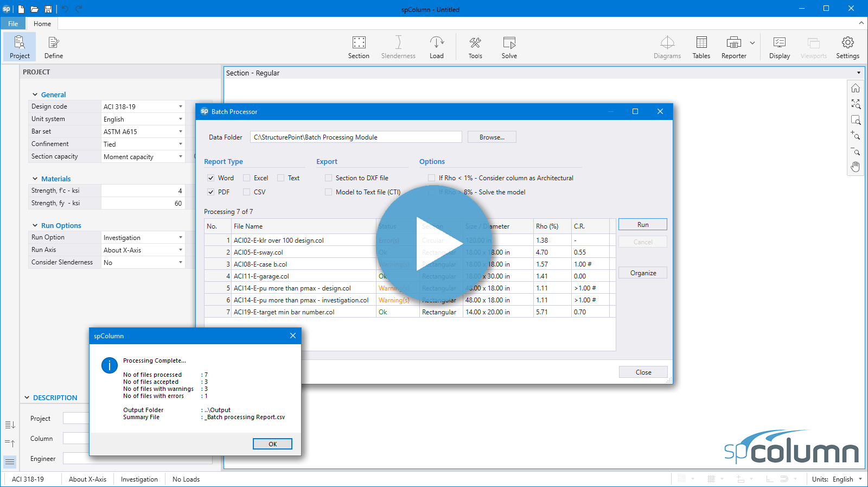
Task: Click the New file icon in title bar
Action: pos(21,9)
